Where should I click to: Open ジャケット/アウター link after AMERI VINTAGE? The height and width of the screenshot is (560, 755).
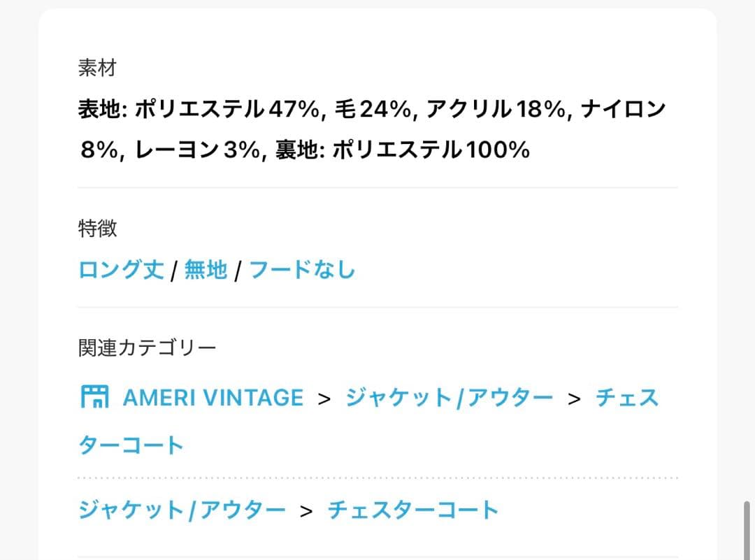point(449,398)
